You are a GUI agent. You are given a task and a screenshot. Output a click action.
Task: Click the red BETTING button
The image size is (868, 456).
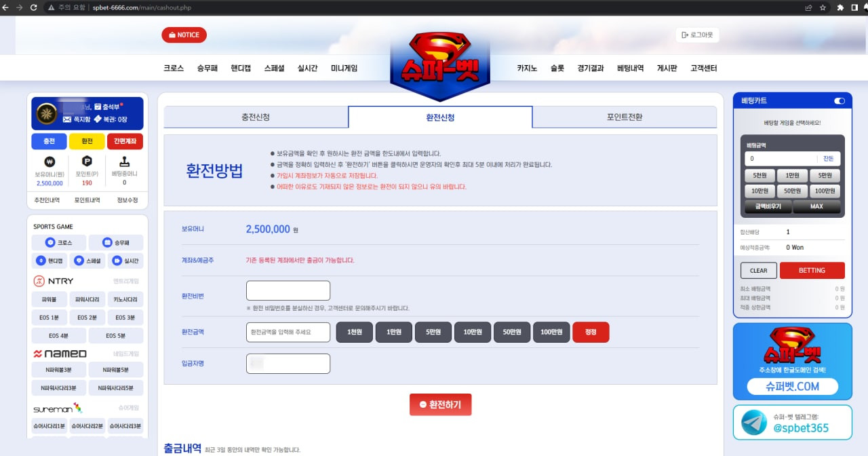coord(812,270)
